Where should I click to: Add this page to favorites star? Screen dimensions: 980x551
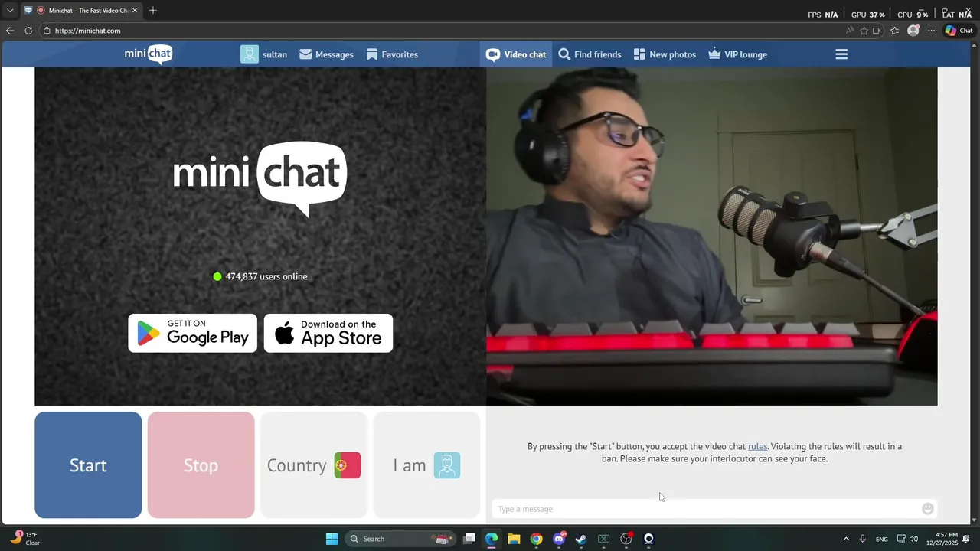[x=864, y=31]
